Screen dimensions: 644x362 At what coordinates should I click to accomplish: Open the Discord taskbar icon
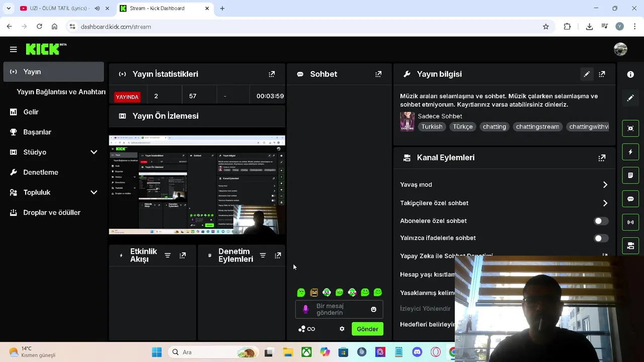417,352
